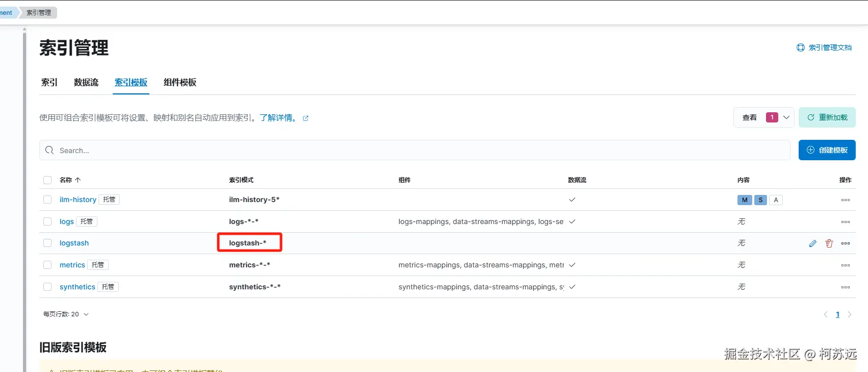Check the logstash row checkbox
The width and height of the screenshot is (868, 372).
[47, 243]
